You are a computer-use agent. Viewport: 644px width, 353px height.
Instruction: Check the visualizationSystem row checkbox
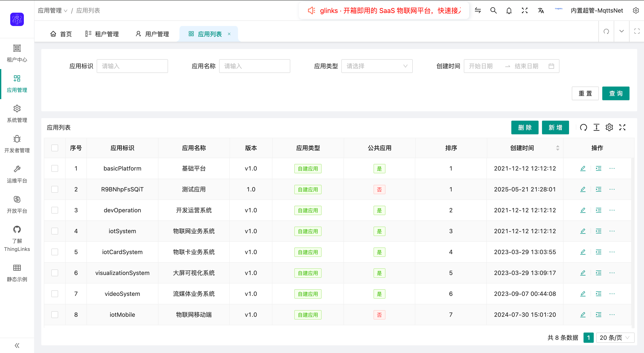(x=55, y=273)
